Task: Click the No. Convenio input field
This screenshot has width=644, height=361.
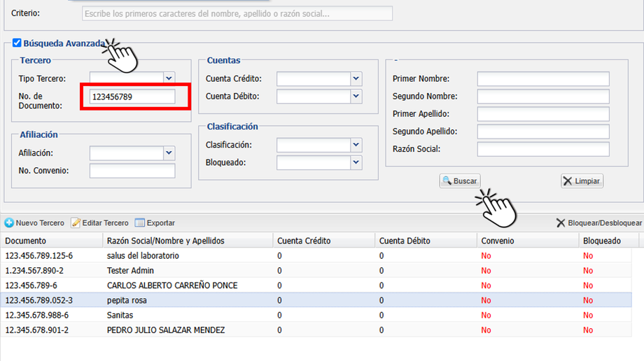Action: pyautogui.click(x=132, y=171)
